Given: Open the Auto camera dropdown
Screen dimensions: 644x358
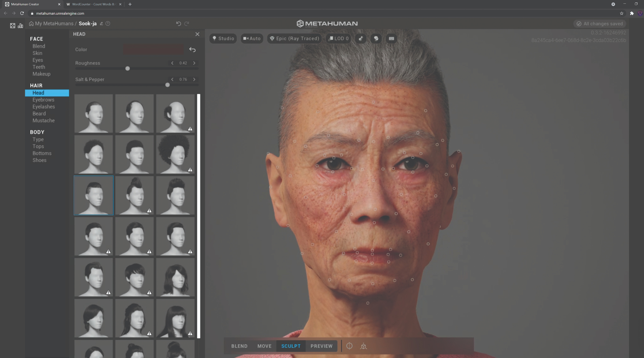Looking at the screenshot, I should tap(252, 39).
